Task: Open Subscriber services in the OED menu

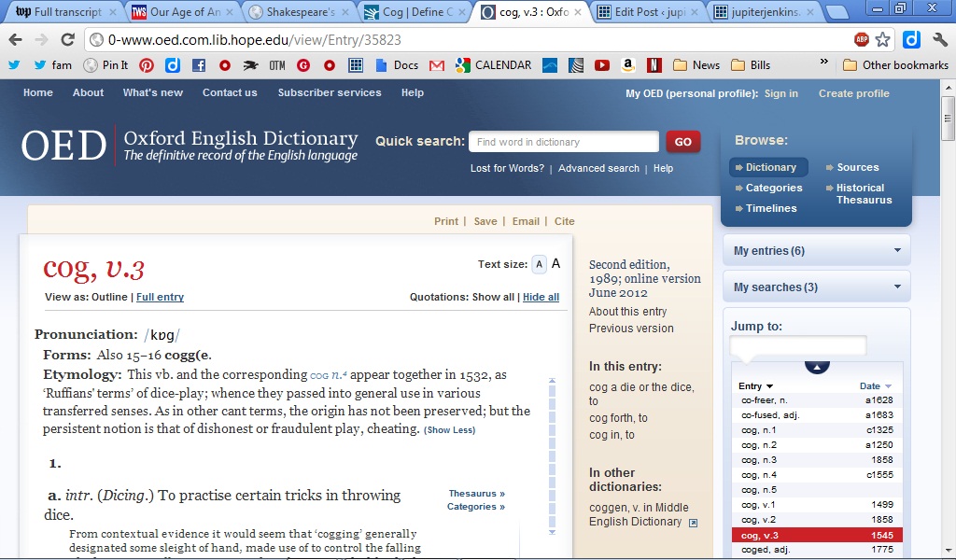Action: click(x=330, y=92)
